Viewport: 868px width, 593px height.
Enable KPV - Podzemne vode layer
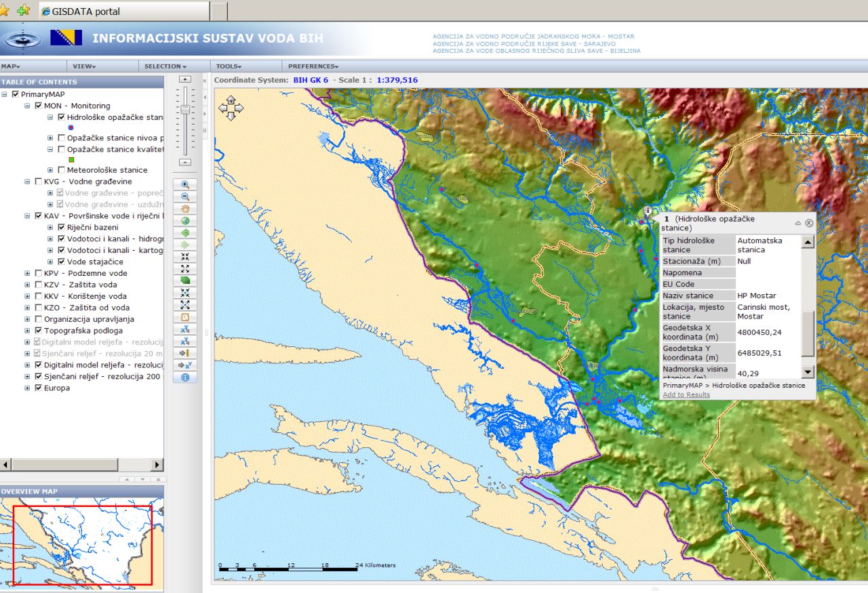coord(39,273)
